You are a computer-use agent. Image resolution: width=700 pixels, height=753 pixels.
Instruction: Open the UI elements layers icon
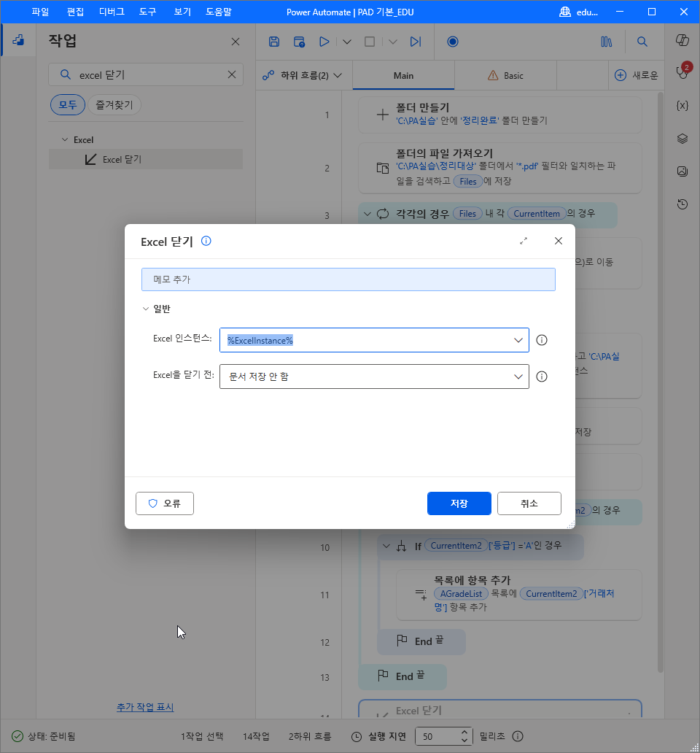(682, 139)
